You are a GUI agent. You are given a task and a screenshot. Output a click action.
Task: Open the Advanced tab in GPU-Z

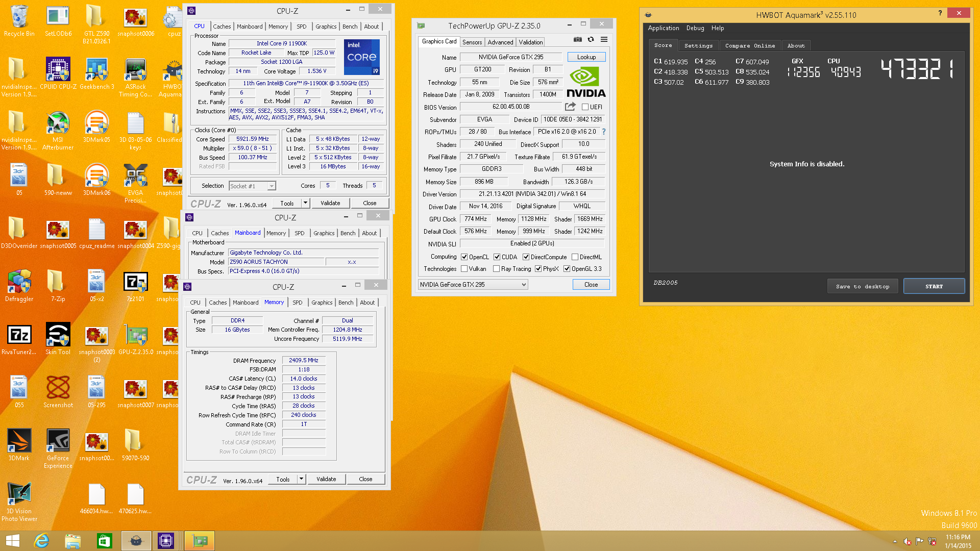(500, 42)
